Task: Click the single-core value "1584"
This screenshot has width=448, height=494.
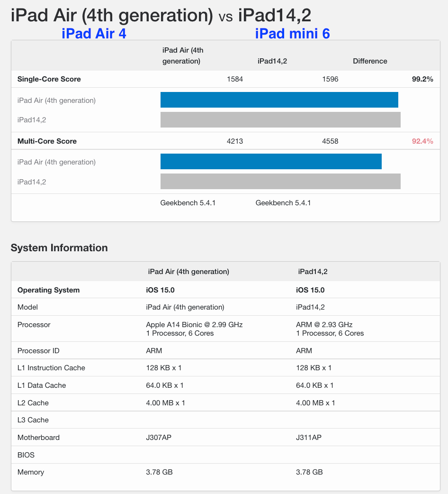Action: pyautogui.click(x=235, y=79)
